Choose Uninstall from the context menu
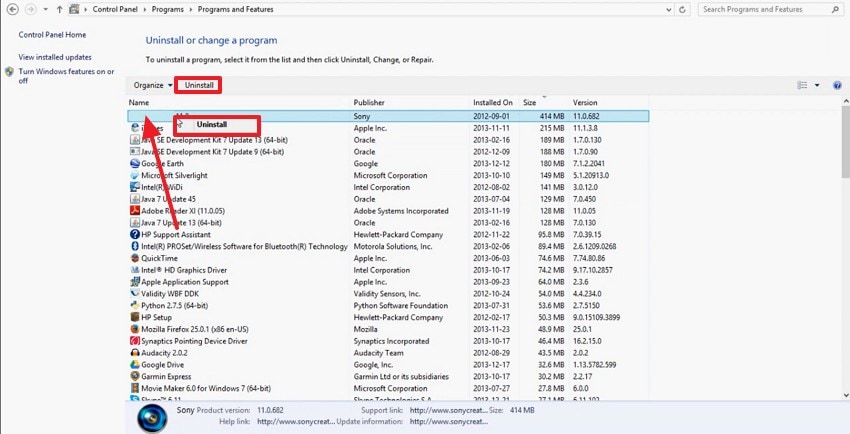The height and width of the screenshot is (434, 850). coord(212,125)
